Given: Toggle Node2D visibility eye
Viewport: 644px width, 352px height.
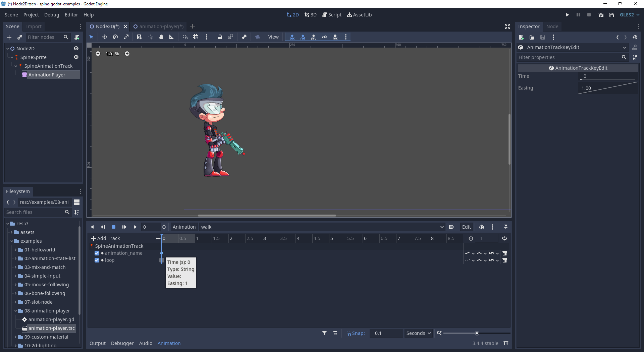Looking at the screenshot, I should tap(76, 49).
